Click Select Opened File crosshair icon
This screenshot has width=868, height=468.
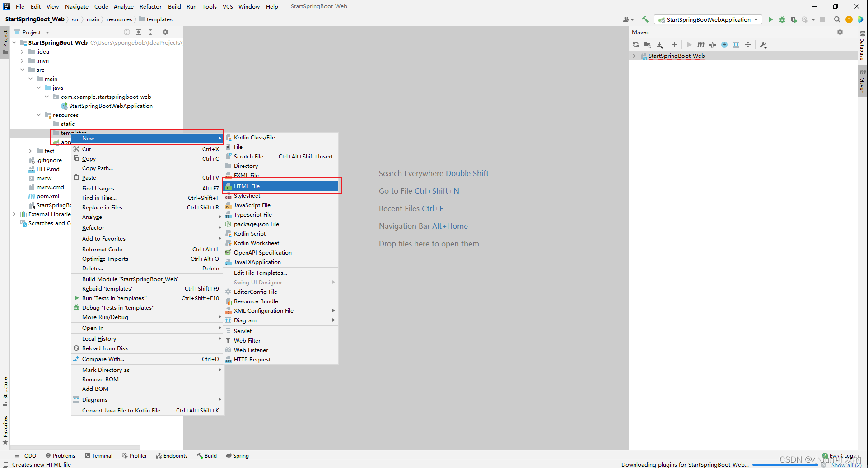coord(127,32)
